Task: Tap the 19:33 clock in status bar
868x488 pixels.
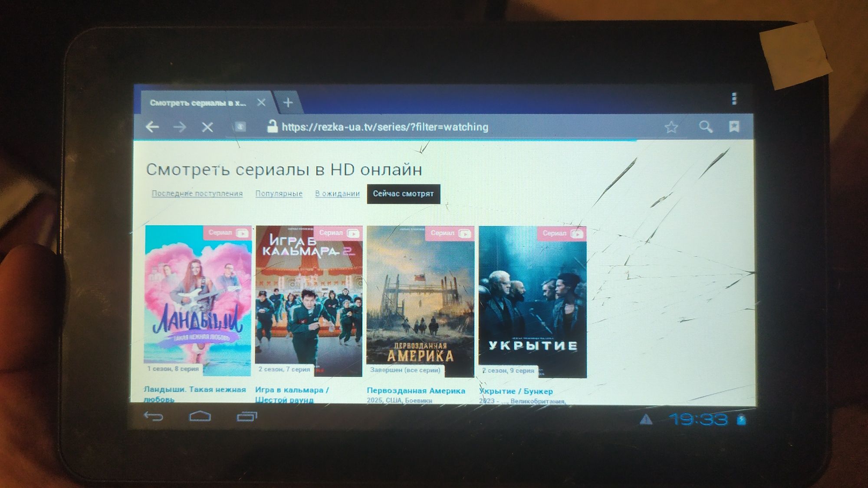Action: [698, 419]
